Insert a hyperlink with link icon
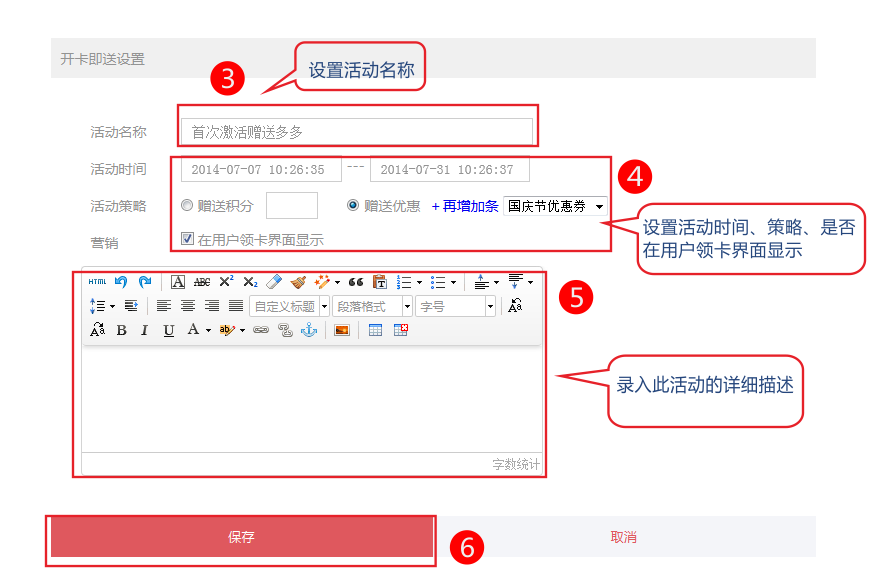Image resolution: width=871 pixels, height=568 pixels. pos(260,330)
